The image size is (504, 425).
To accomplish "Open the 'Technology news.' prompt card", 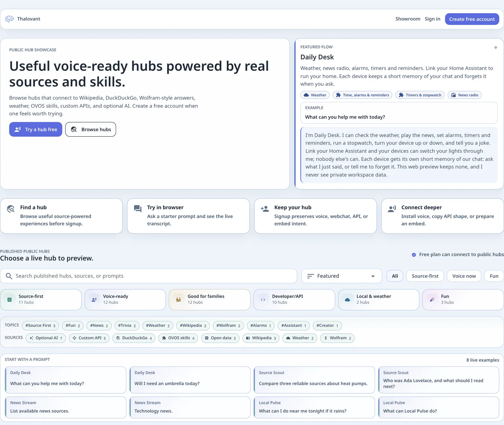I will pos(190,407).
